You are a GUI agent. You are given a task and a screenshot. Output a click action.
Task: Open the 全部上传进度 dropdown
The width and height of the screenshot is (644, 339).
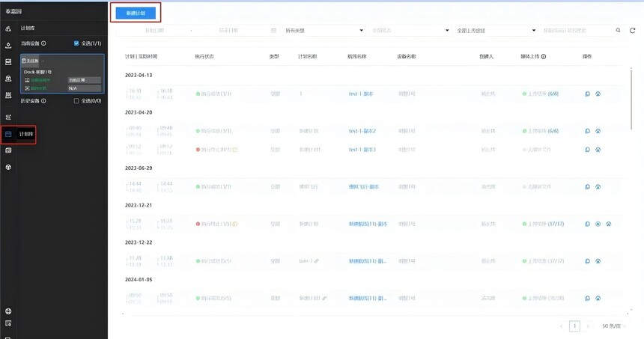click(x=496, y=31)
